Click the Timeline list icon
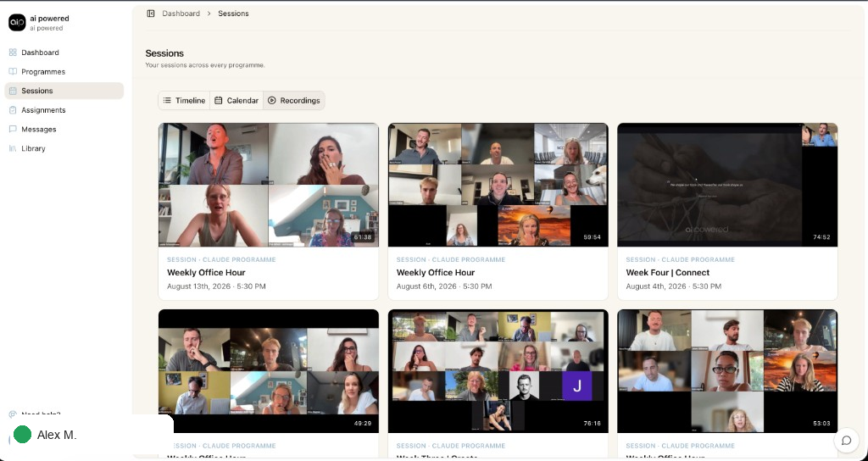The width and height of the screenshot is (868, 461). (x=167, y=100)
